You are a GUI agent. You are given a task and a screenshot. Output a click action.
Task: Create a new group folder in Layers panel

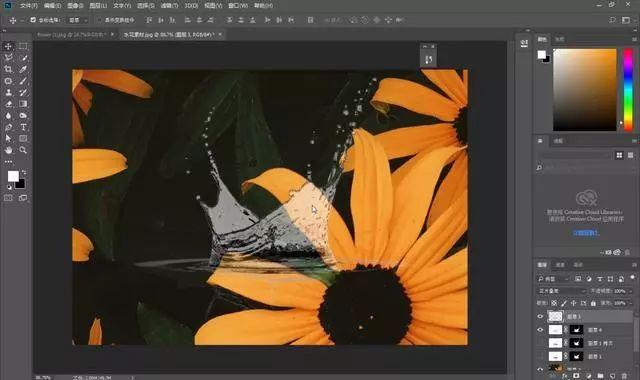point(600,376)
